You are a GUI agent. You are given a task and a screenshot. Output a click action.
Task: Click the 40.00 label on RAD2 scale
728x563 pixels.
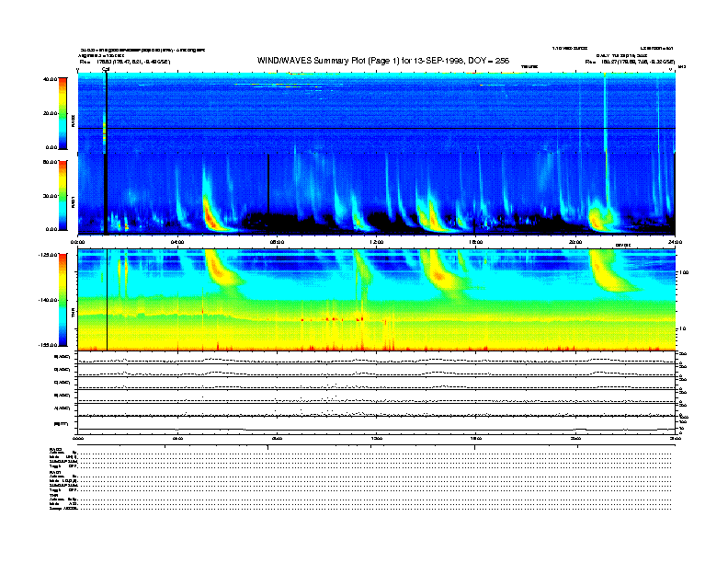[50, 79]
